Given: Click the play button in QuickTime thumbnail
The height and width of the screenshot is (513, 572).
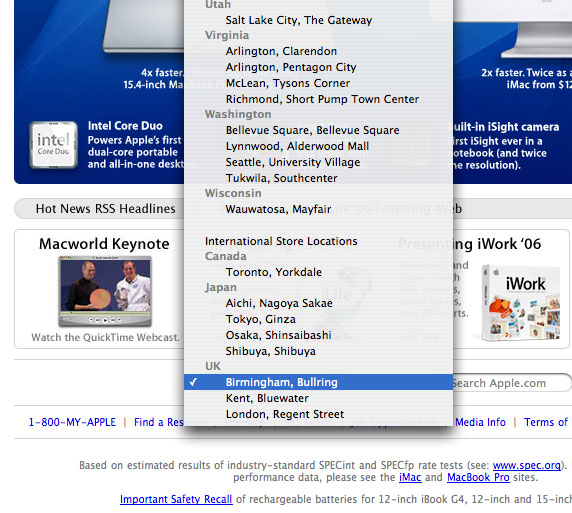Looking at the screenshot, I should click(x=105, y=320).
